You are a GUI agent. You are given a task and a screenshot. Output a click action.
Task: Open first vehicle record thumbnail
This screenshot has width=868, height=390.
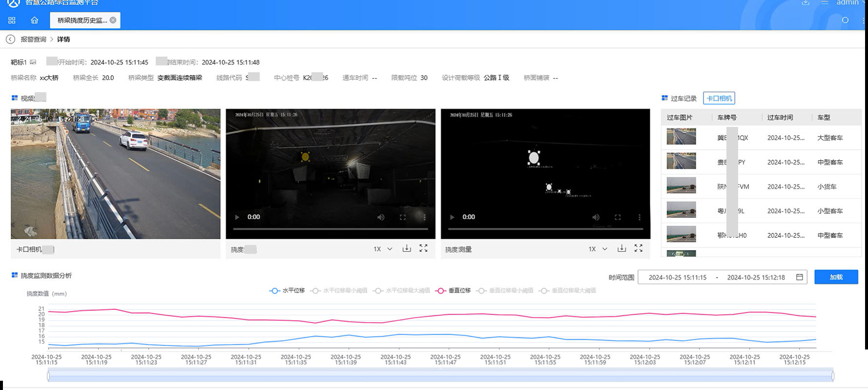[x=681, y=137]
